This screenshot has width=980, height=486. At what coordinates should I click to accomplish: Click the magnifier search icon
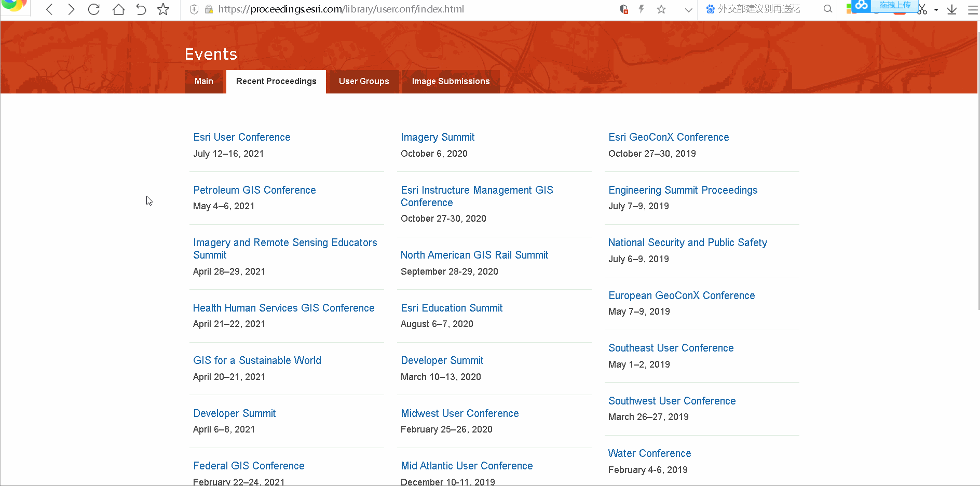pyautogui.click(x=828, y=9)
